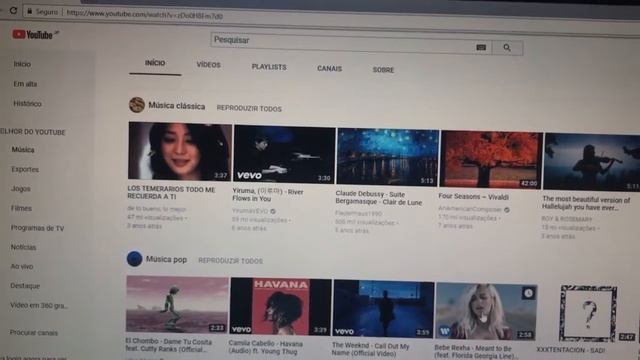Click the Música clássica section title
640x360 pixels.
[177, 106]
